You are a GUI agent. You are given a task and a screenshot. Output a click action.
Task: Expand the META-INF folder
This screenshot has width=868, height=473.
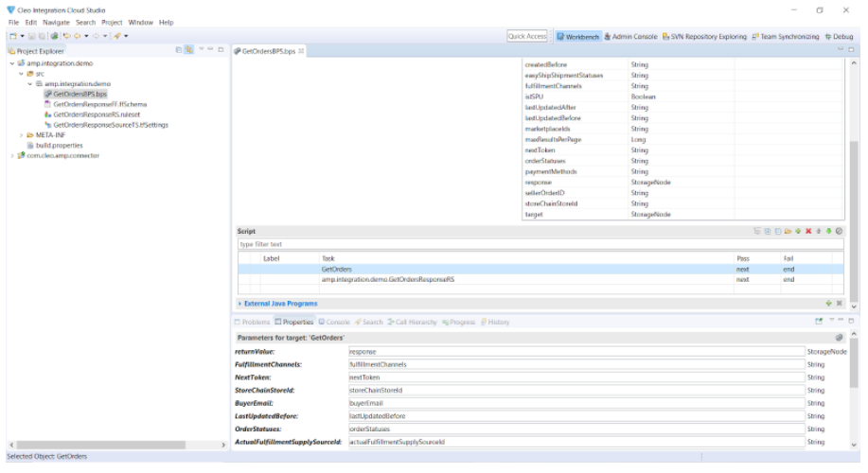(x=21, y=135)
